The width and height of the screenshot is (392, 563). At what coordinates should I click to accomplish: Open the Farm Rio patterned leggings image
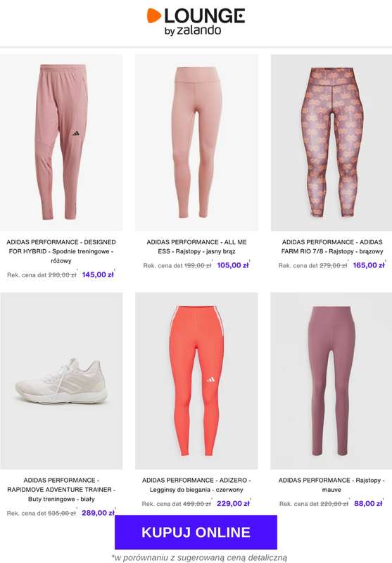pos(331,143)
